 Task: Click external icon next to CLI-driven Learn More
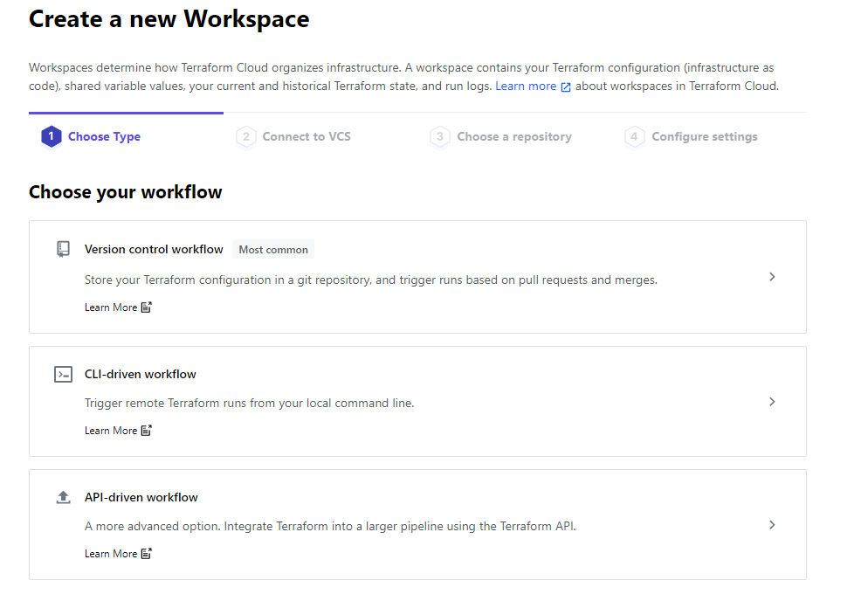(x=146, y=431)
